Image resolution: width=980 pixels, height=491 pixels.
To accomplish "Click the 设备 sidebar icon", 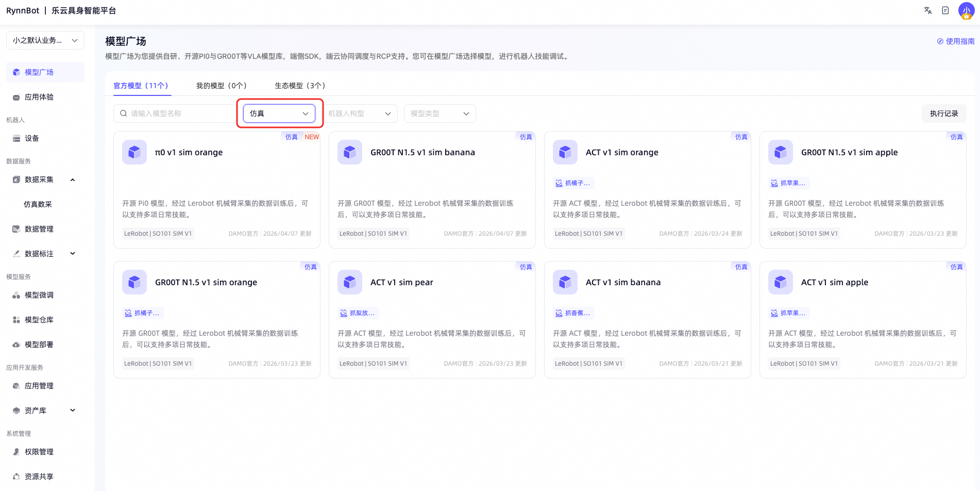I will (x=16, y=138).
